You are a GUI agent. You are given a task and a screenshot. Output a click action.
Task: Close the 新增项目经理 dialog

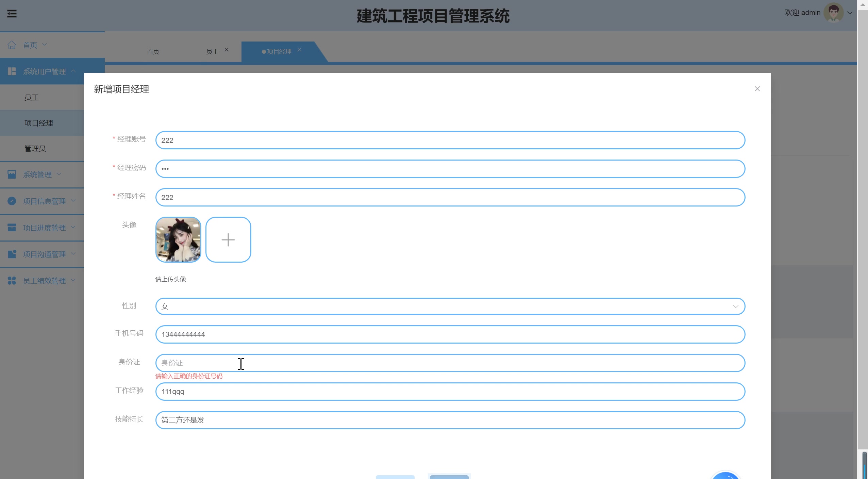[x=757, y=89]
